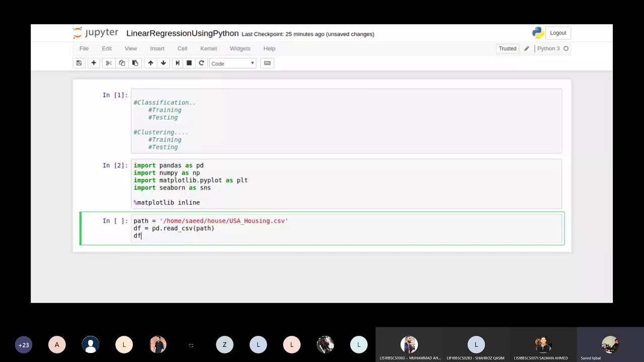
Task: Click the Jupyter logo
Action: [x=96, y=33]
